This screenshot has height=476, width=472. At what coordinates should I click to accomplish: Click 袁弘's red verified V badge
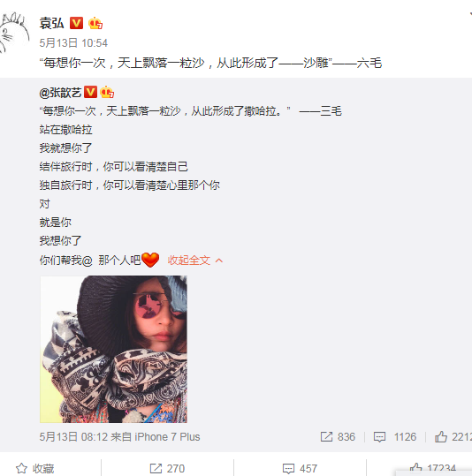point(76,23)
